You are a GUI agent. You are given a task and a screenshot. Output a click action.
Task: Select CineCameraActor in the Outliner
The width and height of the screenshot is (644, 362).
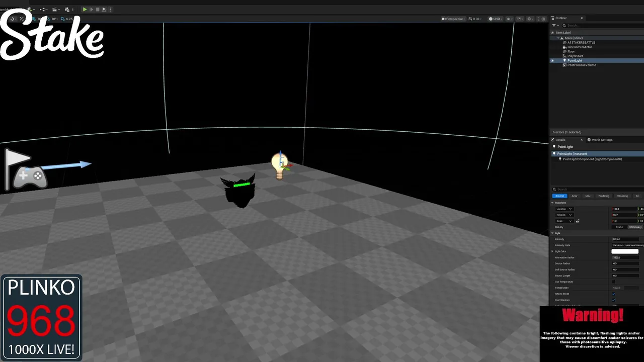[x=580, y=47]
